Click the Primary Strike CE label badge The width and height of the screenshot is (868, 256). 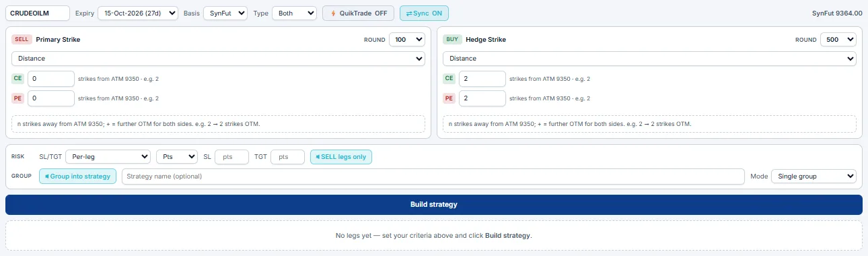(18, 79)
